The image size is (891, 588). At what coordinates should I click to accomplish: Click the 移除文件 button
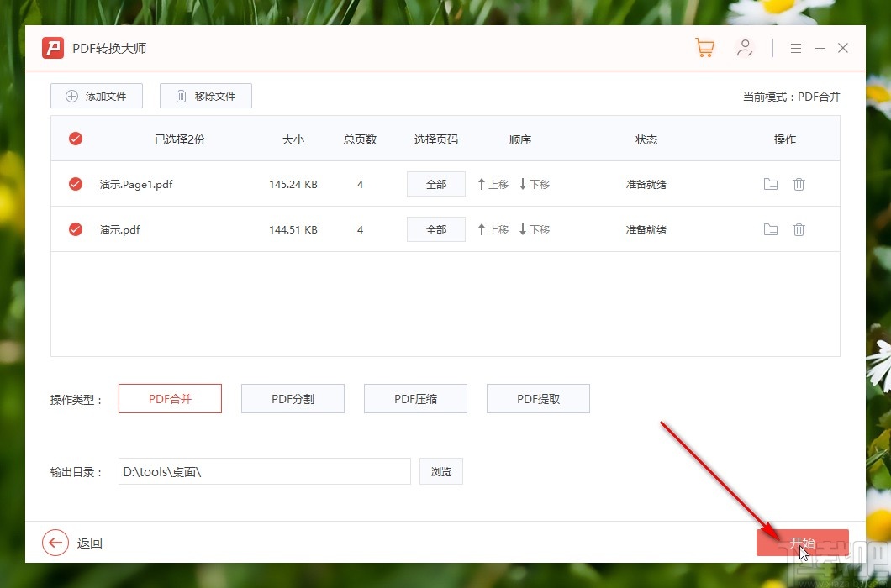click(x=206, y=96)
